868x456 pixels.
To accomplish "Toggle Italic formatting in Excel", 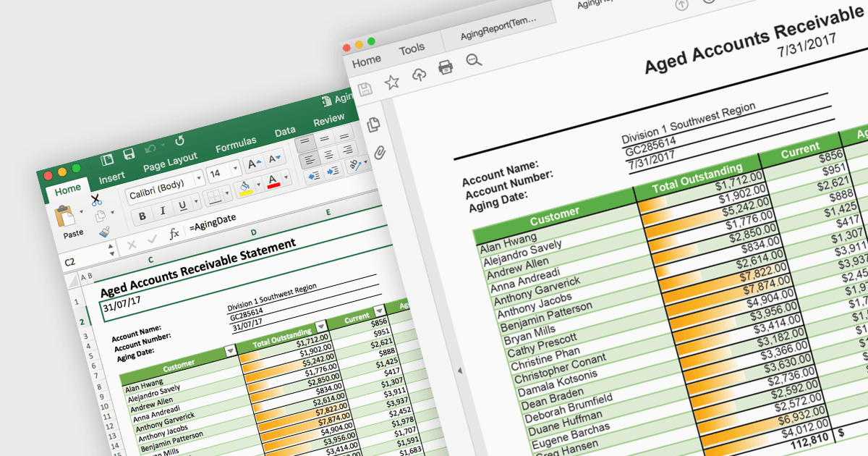I will [162, 211].
